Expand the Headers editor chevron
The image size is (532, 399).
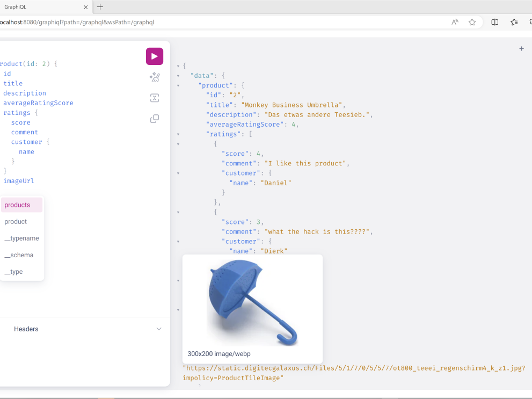point(159,329)
